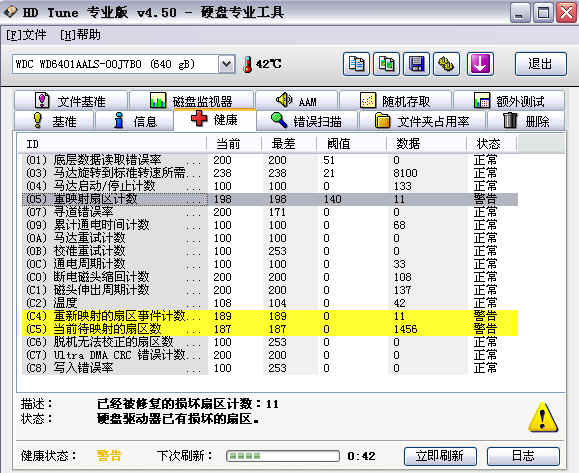Sort by the ID column header
The width and height of the screenshot is (579, 473).
[x=112, y=144]
